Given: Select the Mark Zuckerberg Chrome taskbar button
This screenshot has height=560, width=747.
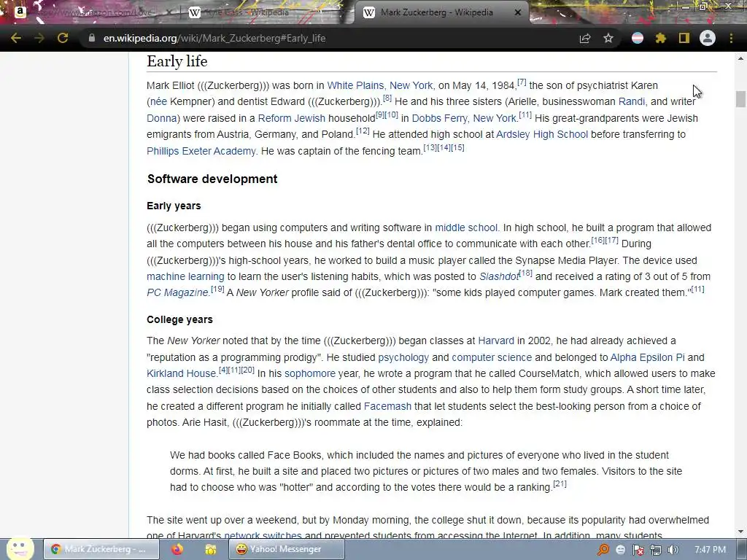Looking at the screenshot, I should (101, 550).
